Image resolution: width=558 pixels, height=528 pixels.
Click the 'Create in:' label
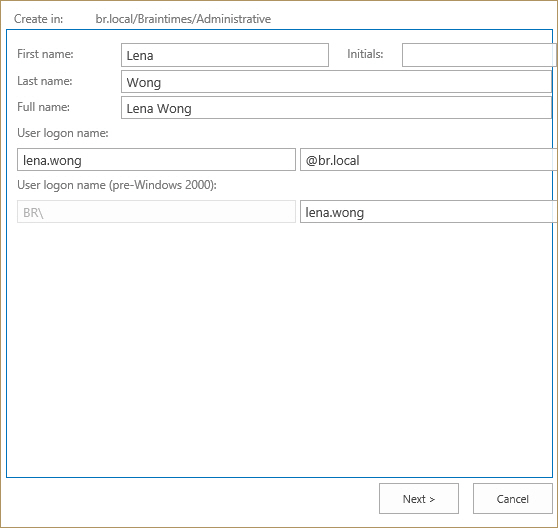pos(38,19)
